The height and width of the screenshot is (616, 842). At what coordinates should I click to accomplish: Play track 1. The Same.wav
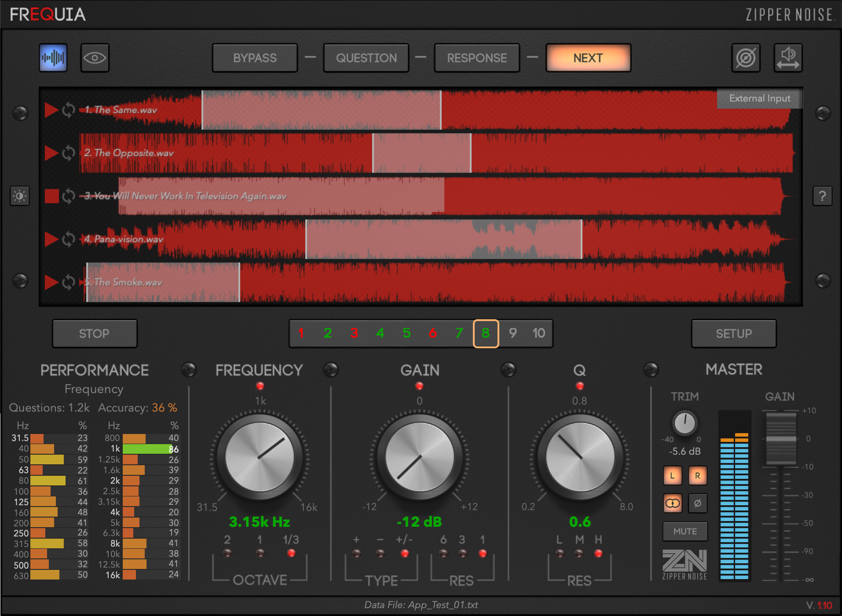[x=51, y=110]
